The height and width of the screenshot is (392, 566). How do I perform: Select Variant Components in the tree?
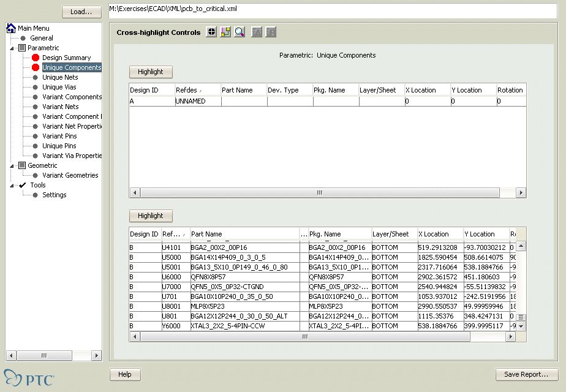coord(72,97)
